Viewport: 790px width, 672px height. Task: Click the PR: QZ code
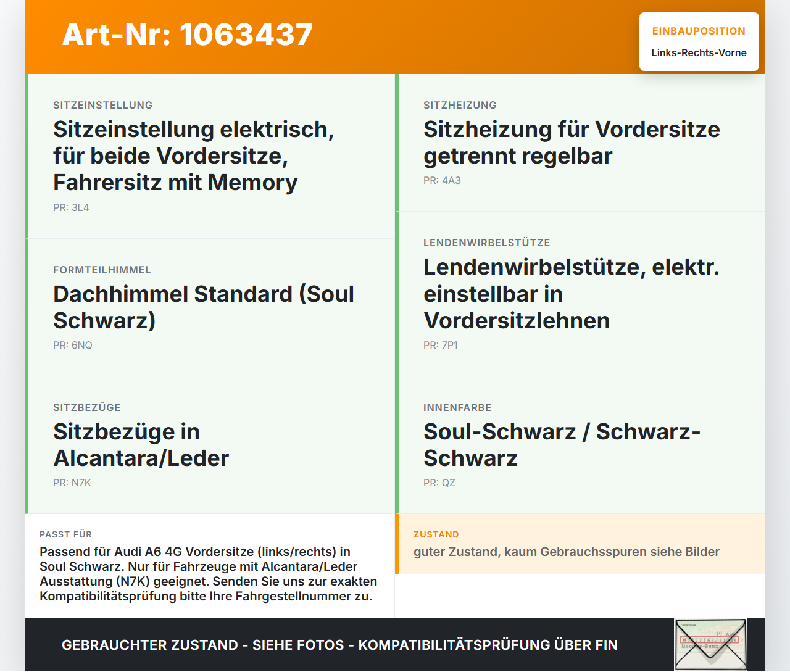click(439, 483)
